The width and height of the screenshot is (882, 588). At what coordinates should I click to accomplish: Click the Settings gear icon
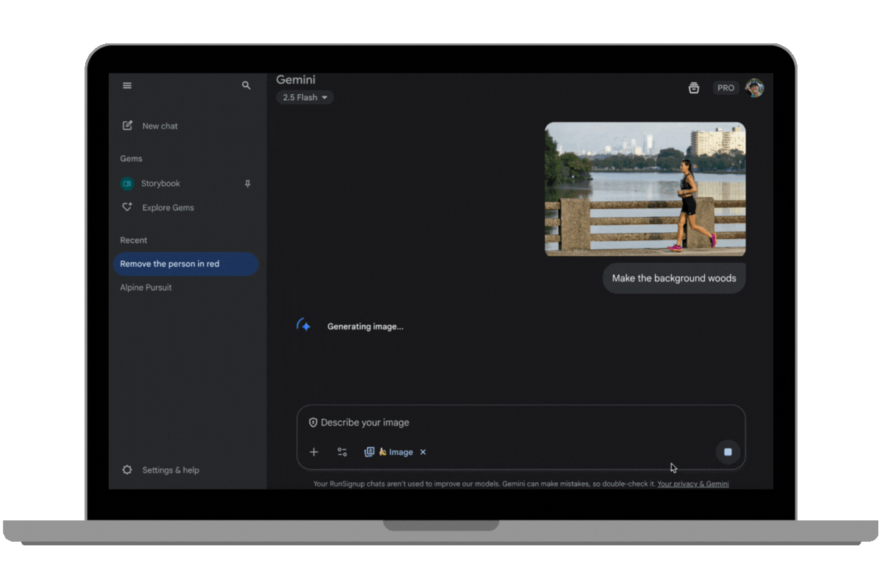coord(127,470)
